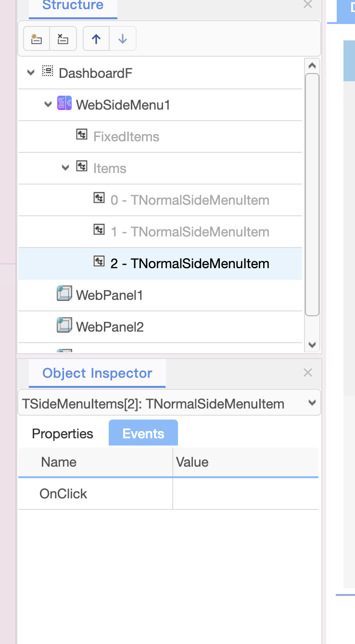Click the FixedItems collection icon

coord(82,135)
